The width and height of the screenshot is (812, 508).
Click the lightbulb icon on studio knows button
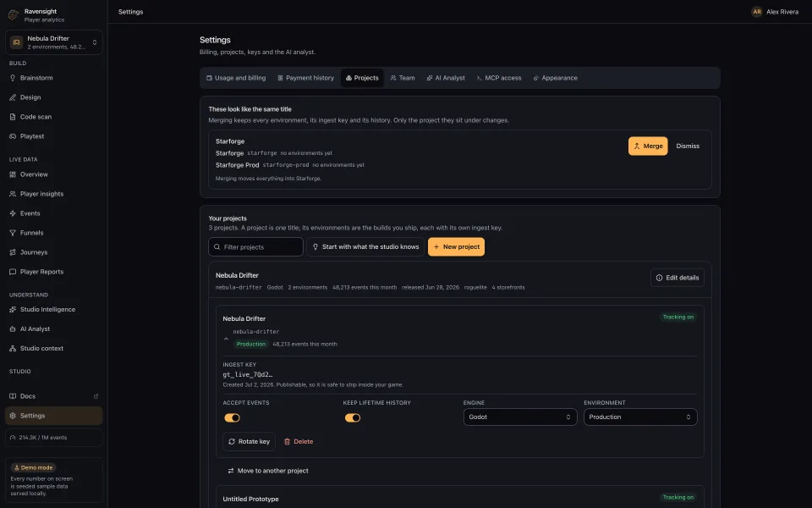(315, 246)
